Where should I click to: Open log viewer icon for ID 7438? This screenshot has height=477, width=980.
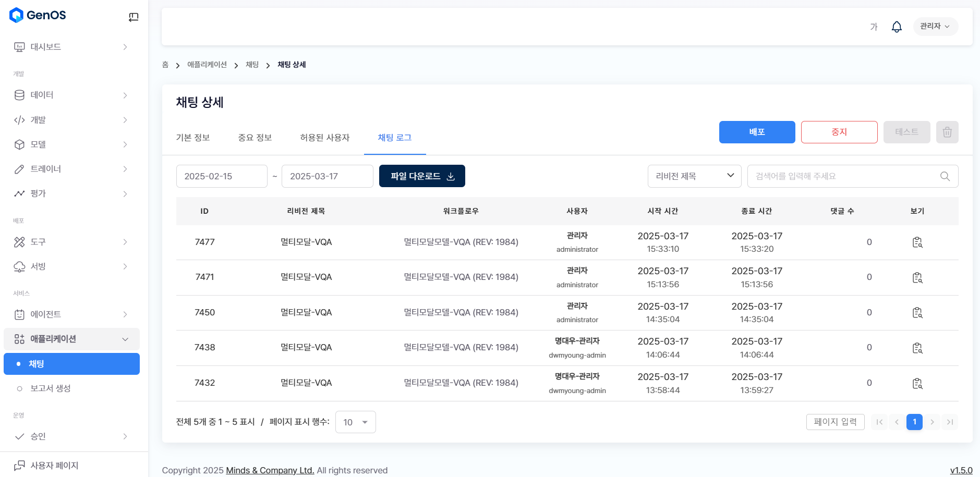(x=917, y=348)
